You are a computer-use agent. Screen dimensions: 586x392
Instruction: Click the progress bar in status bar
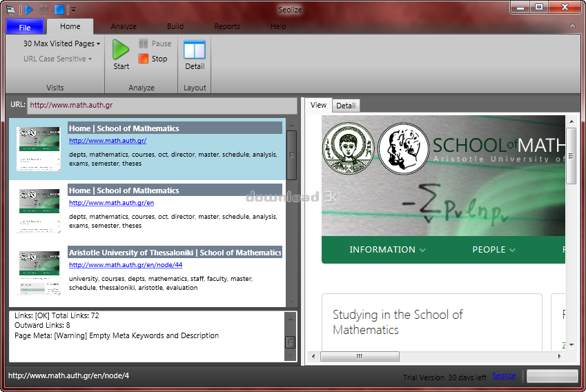coord(552,376)
